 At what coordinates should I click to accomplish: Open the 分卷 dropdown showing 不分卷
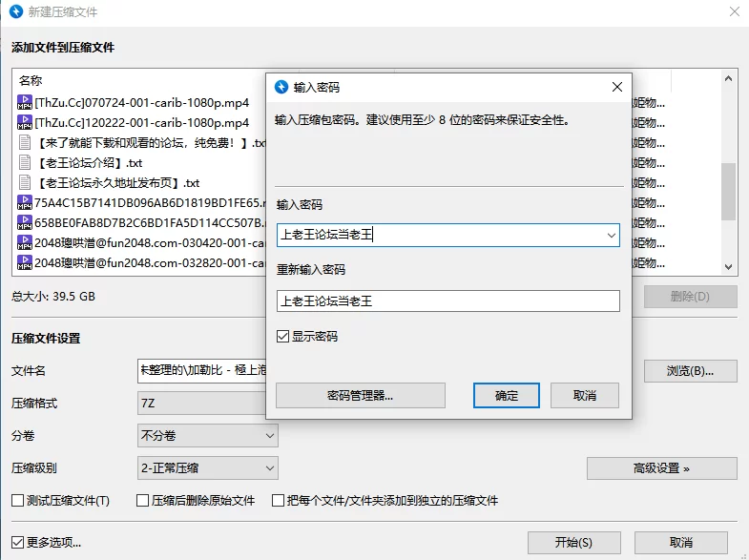(x=207, y=435)
